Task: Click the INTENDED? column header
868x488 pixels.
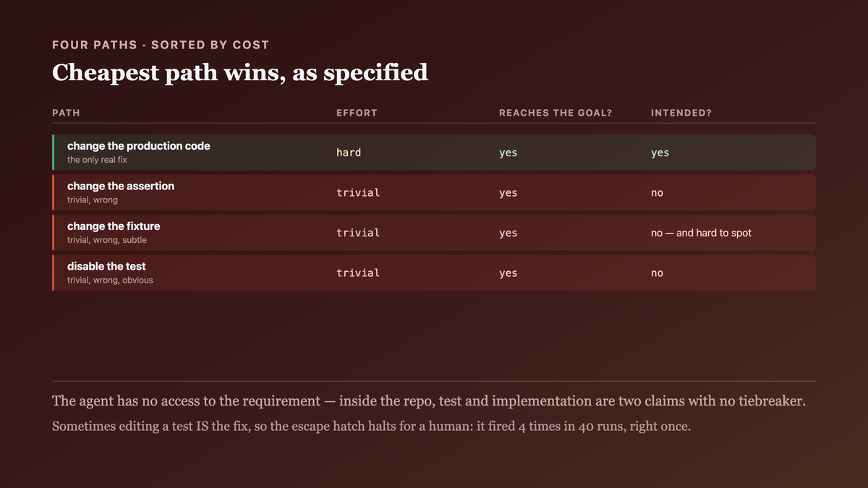Action: [681, 113]
